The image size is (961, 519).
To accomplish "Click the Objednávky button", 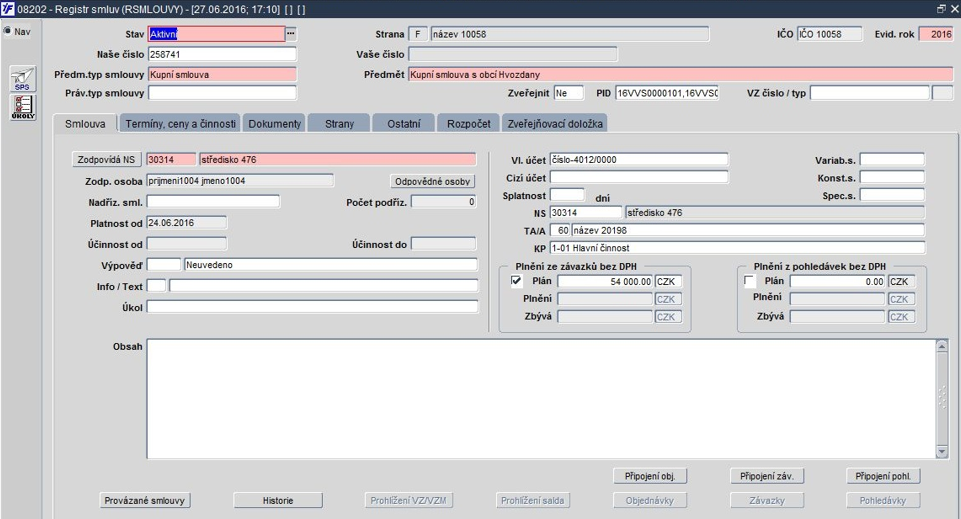I will (650, 501).
